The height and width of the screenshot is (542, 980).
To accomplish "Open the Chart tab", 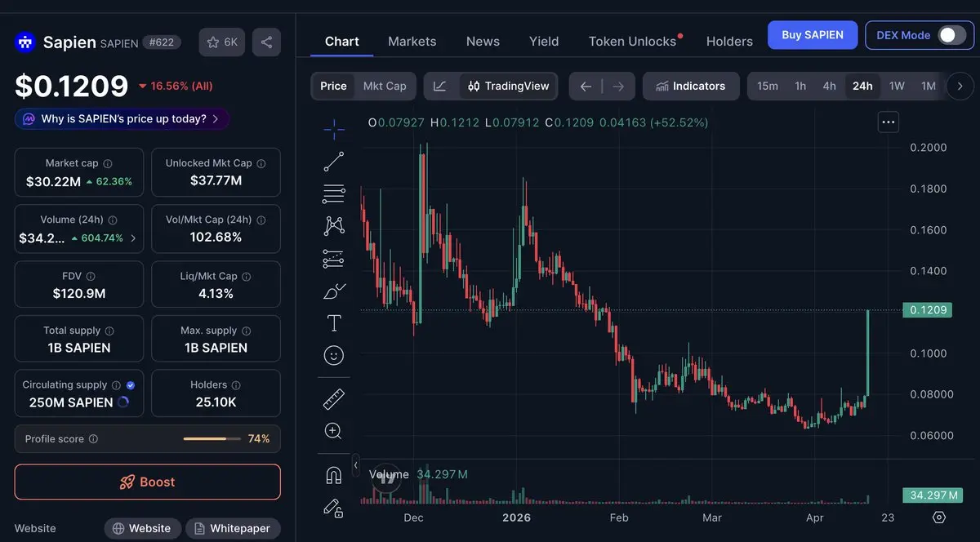I will [341, 41].
